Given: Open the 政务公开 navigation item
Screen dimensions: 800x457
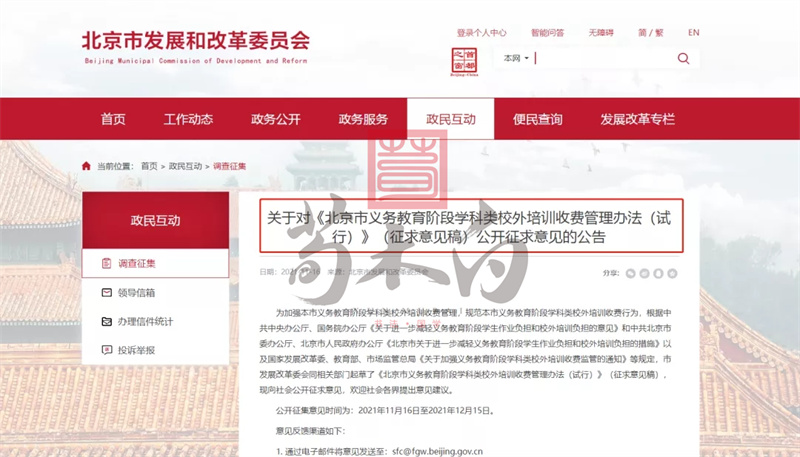Looking at the screenshot, I should 276,119.
